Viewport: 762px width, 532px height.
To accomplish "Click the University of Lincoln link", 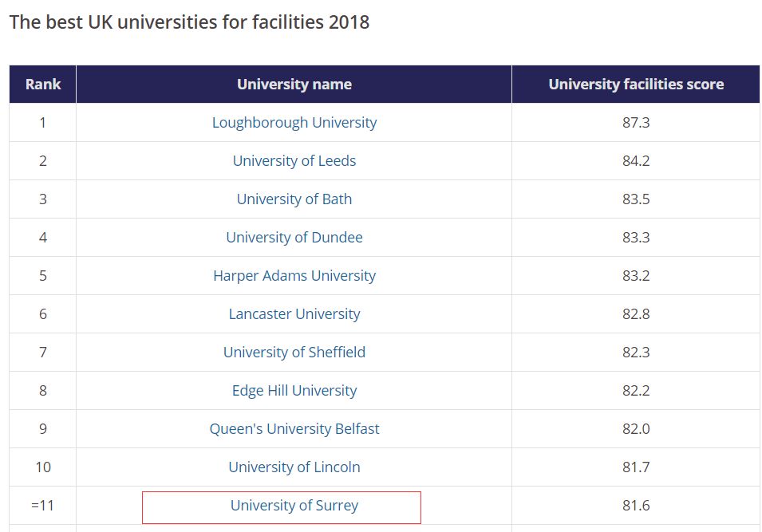I will [x=294, y=467].
